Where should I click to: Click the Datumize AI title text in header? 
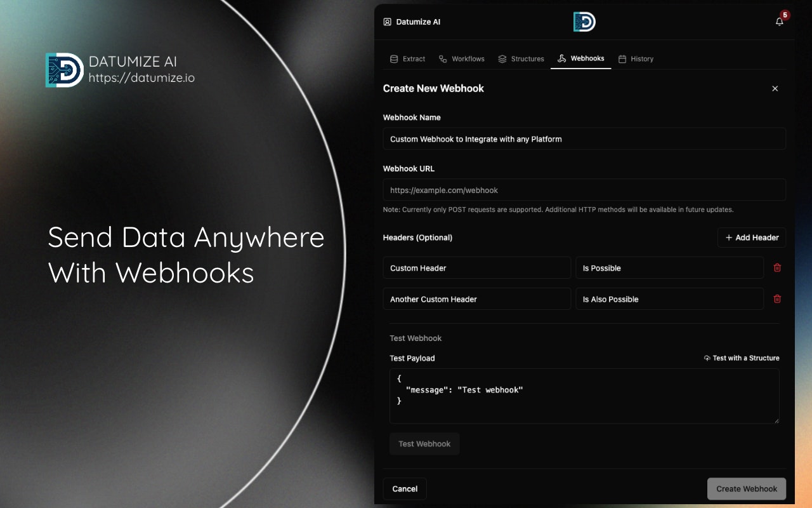418,22
